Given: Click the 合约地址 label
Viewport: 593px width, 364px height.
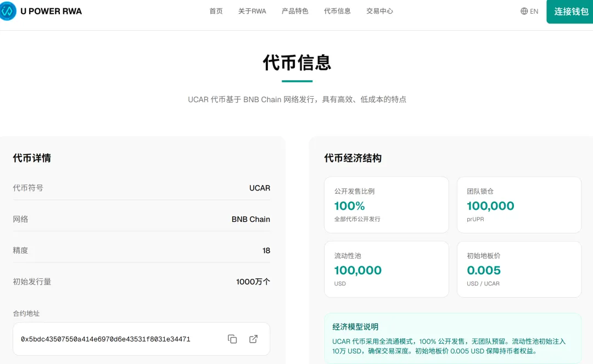Looking at the screenshot, I should [26, 313].
